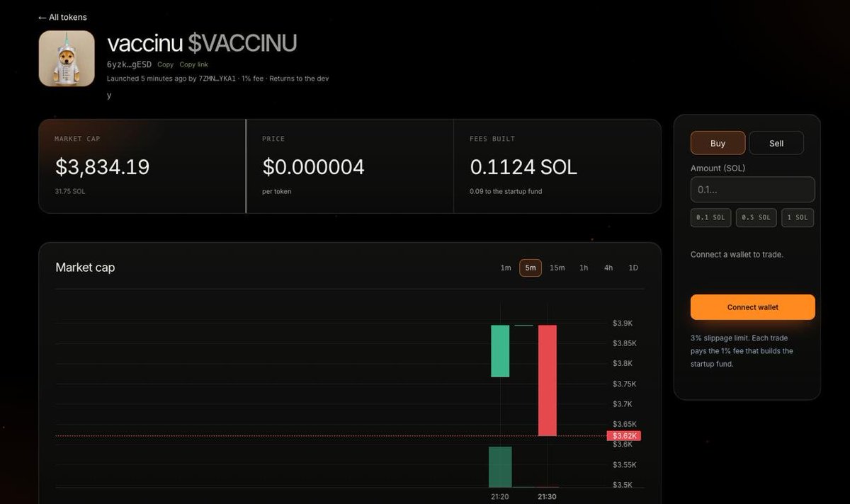Click the 21:30 time axis label
This screenshot has width=850, height=504.
[x=547, y=497]
